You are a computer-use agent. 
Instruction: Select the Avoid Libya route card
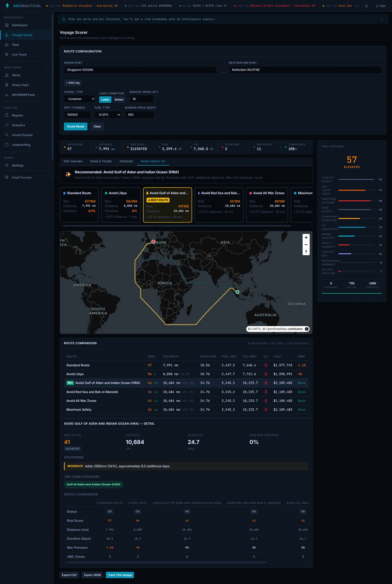pos(121,205)
